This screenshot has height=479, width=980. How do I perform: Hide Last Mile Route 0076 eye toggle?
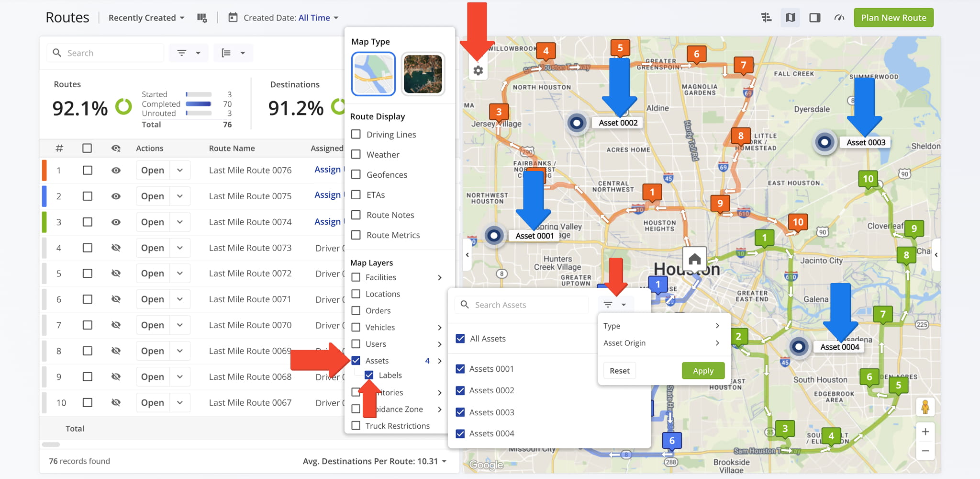pos(116,171)
